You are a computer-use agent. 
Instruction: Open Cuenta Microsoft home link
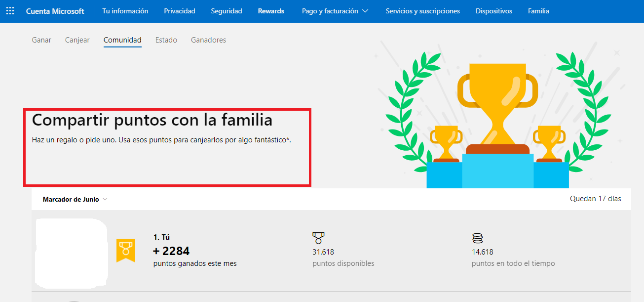(x=55, y=11)
